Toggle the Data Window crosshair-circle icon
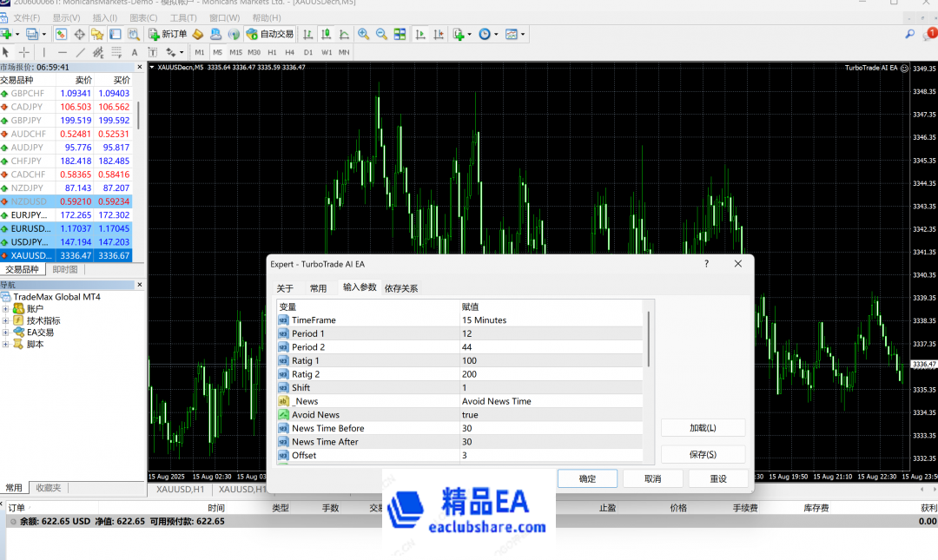The image size is (938, 560). 79,34
